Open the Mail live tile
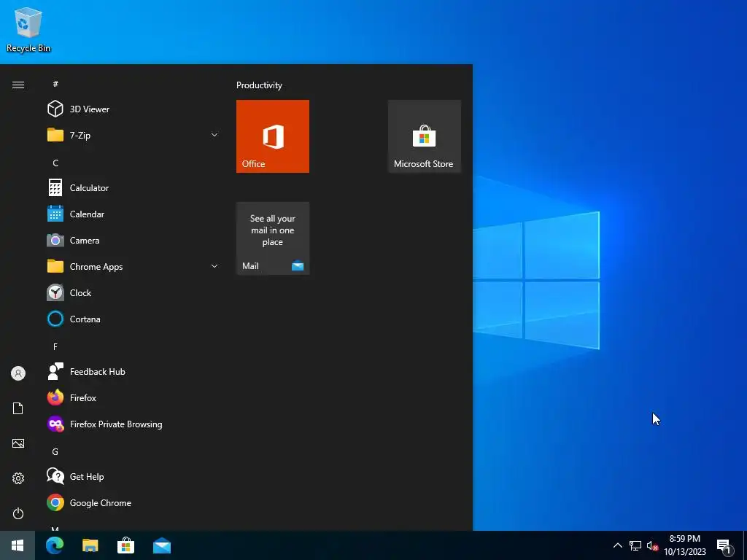747x560 pixels. [x=273, y=238]
